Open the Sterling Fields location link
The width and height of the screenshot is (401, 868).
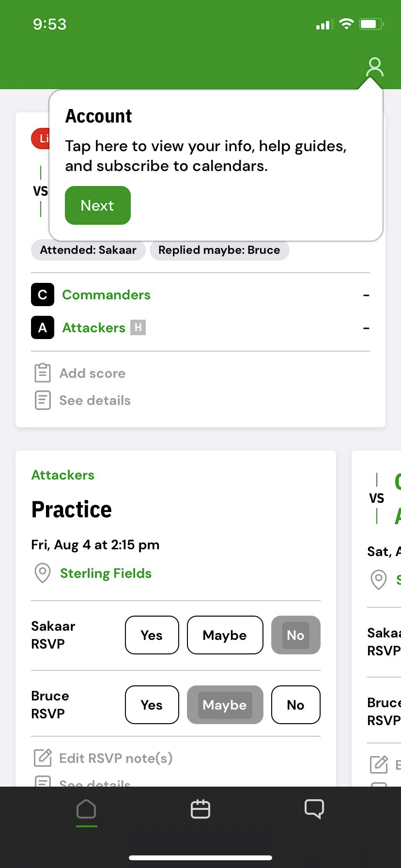pyautogui.click(x=106, y=573)
